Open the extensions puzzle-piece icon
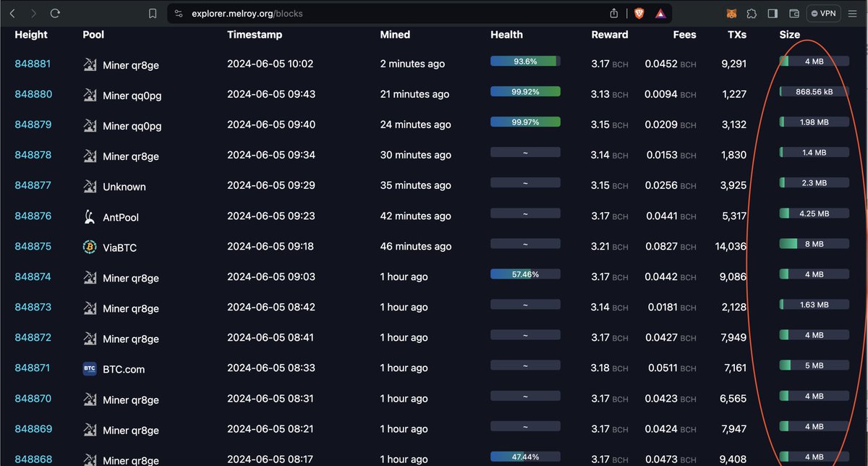 752,13
